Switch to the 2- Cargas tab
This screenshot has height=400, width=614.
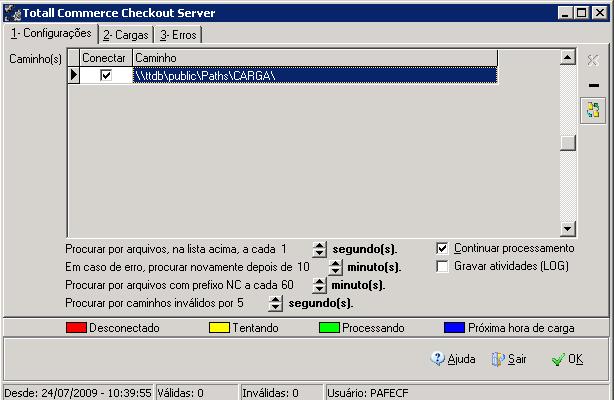click(x=123, y=35)
